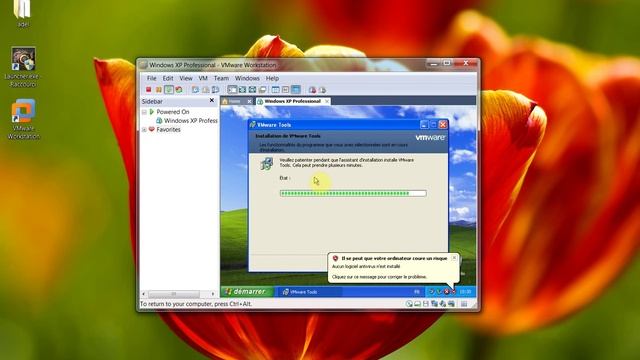Toggle the Show Sidebar toolbar icon
This screenshot has height=360, width=640.
(232, 90)
